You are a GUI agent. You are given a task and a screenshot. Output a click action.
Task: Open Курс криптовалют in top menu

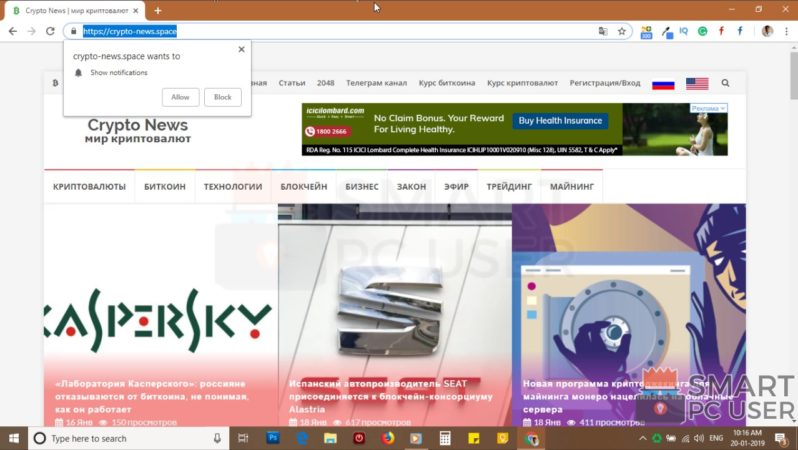click(x=522, y=83)
